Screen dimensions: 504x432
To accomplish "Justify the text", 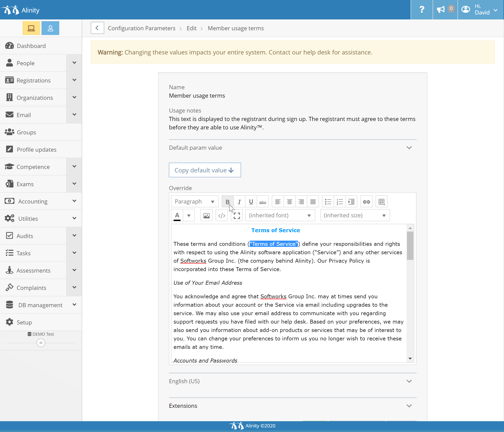I will [x=313, y=202].
